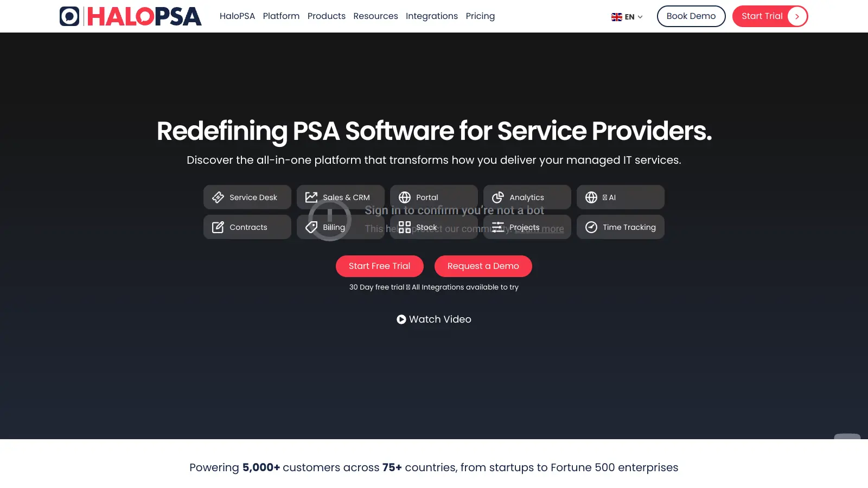Open the EN language dropdown

627,16
